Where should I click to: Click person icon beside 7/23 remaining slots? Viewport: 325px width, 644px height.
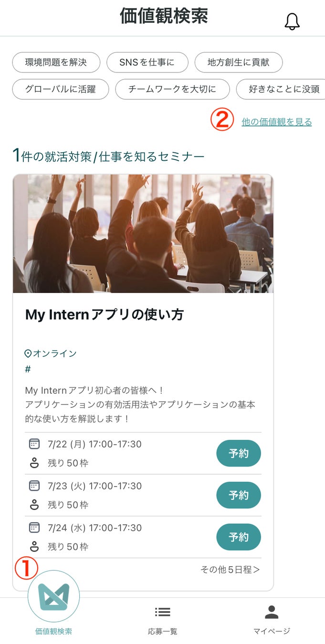click(x=34, y=505)
